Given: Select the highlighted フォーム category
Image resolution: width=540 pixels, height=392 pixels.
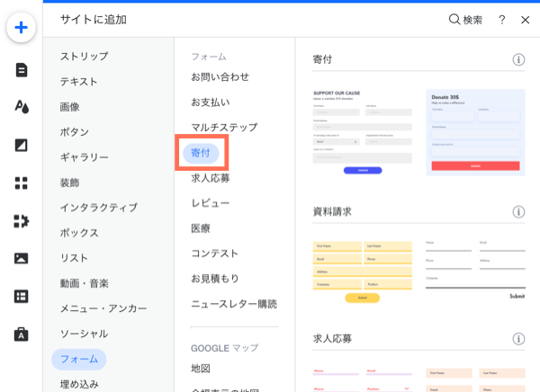Looking at the screenshot, I should [79, 359].
